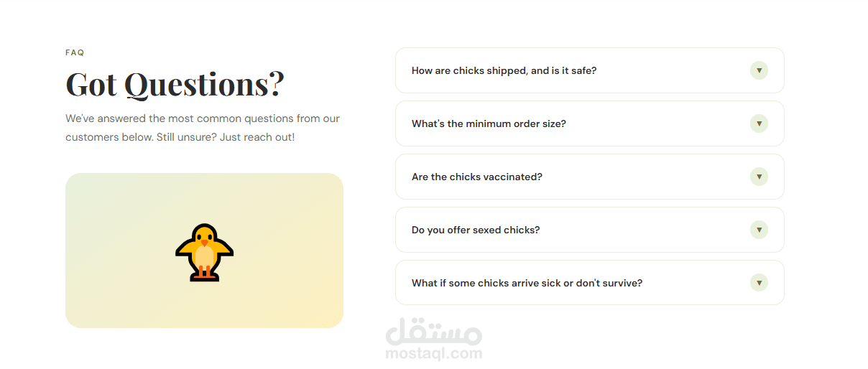Click the "Got Questions?" heading
868x369 pixels.
pyautogui.click(x=175, y=84)
